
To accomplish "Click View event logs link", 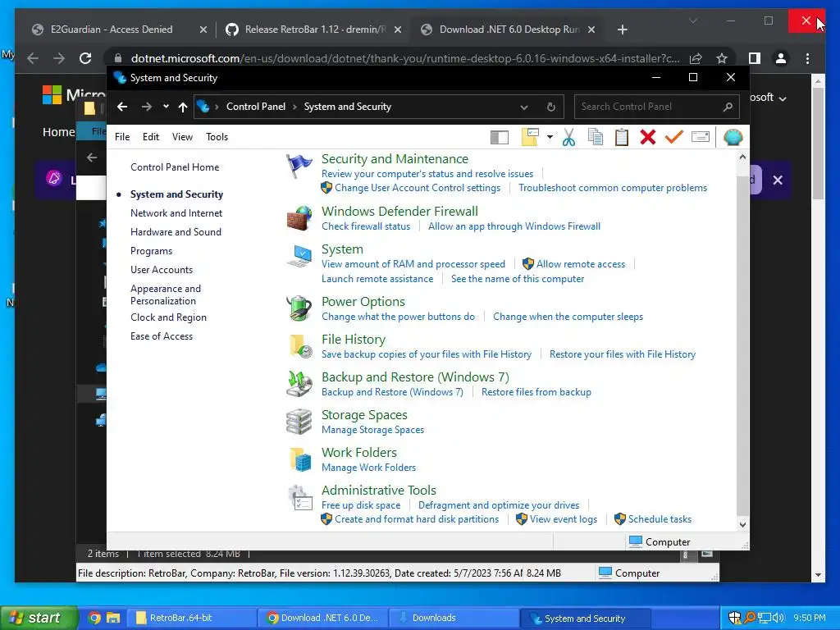I will pyautogui.click(x=563, y=519).
